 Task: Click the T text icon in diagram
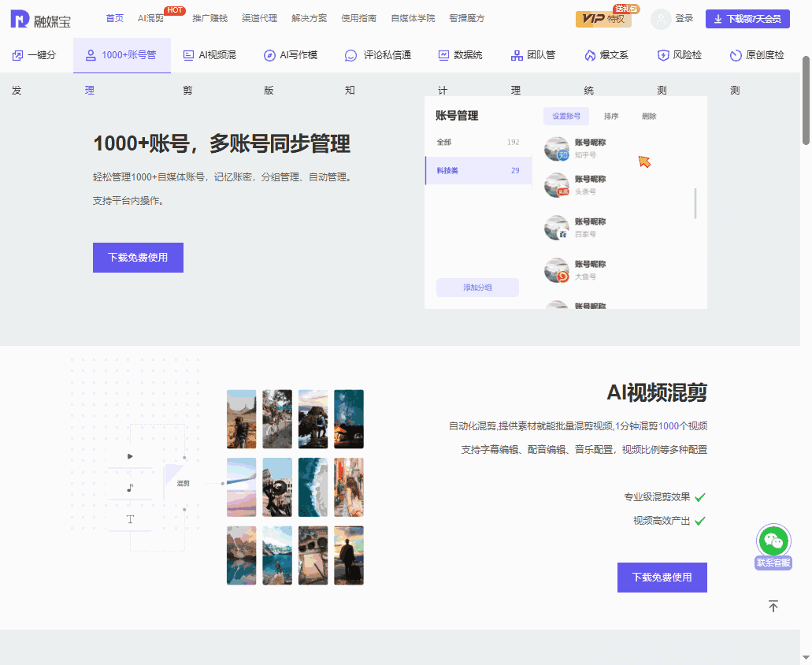tap(130, 519)
